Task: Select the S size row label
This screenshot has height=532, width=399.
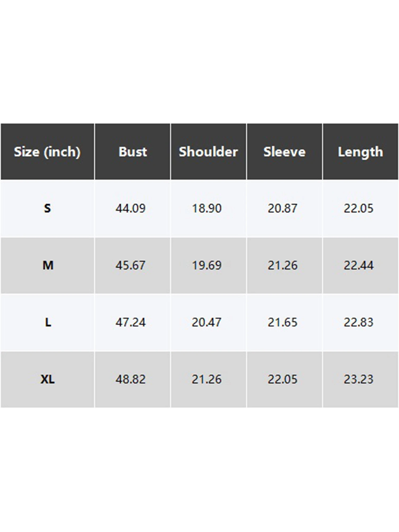Action: (47, 208)
